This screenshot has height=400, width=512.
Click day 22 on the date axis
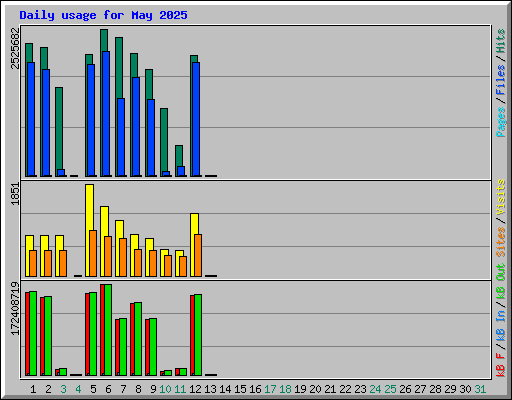click(345, 389)
